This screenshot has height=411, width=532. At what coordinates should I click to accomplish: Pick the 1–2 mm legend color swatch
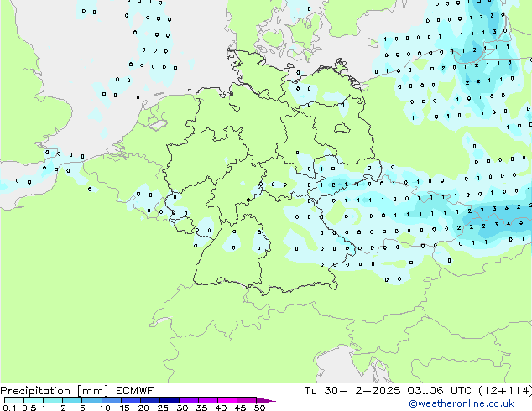53,400
